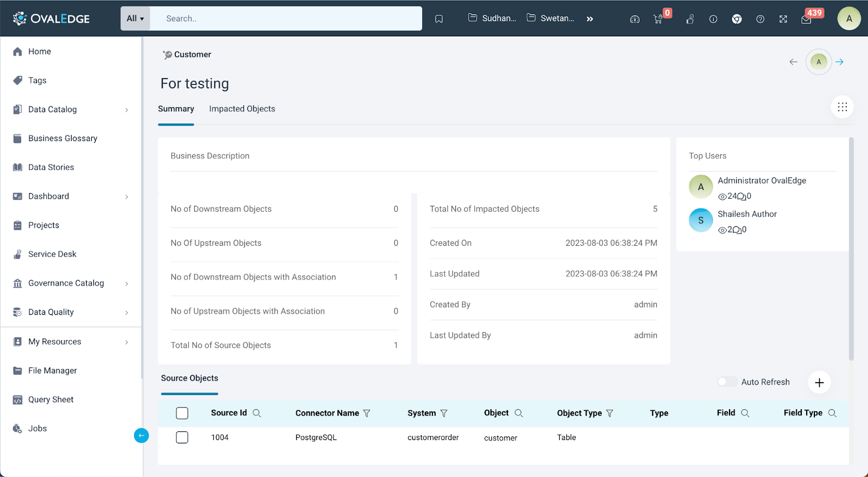
Task: Go to Home in sidebar
Action: [40, 52]
